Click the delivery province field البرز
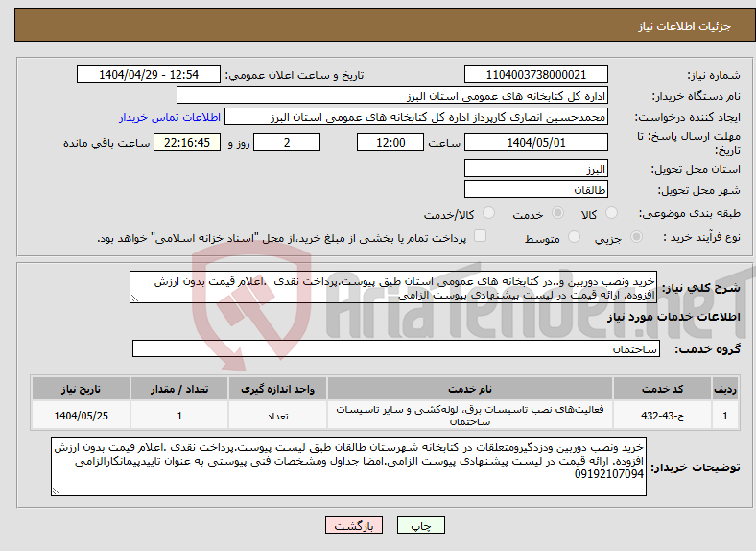Screen dimensions: 756x551 coord(535,168)
